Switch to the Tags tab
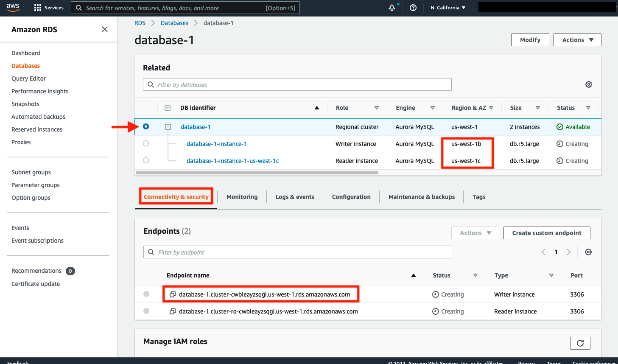The height and width of the screenshot is (364, 618). coord(479,197)
